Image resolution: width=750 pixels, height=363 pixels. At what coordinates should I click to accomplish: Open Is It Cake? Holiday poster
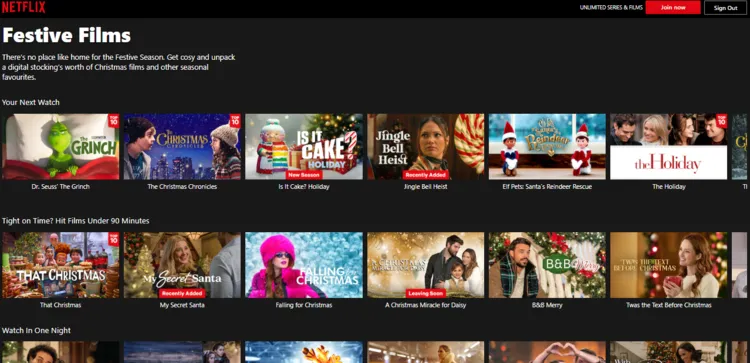[304, 146]
